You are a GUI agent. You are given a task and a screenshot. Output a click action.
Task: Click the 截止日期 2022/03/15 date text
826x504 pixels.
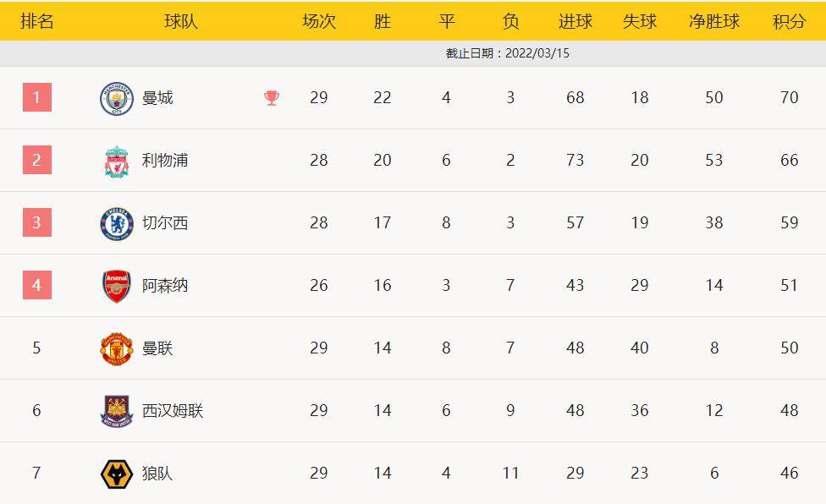(x=508, y=53)
